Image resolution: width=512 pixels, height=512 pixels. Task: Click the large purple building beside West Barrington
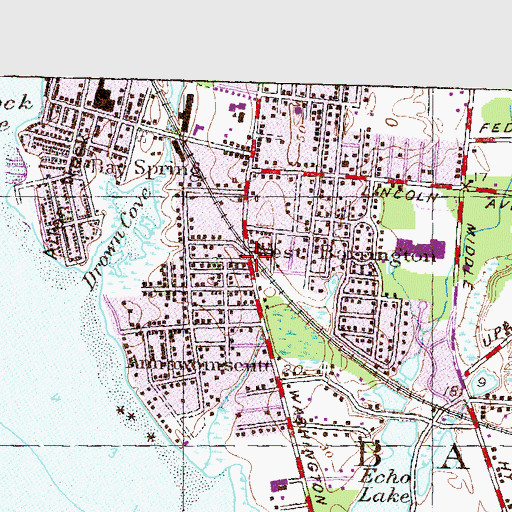(x=421, y=248)
